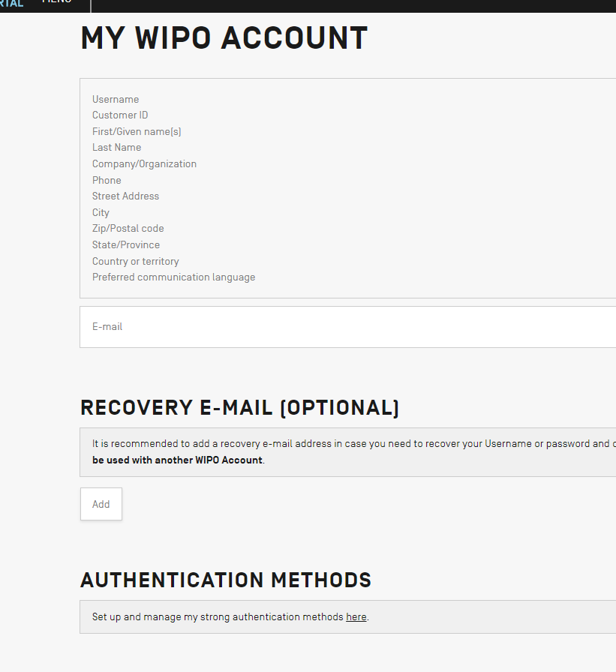Image resolution: width=616 pixels, height=672 pixels.
Task: Click the State/Province label
Action: tap(126, 245)
